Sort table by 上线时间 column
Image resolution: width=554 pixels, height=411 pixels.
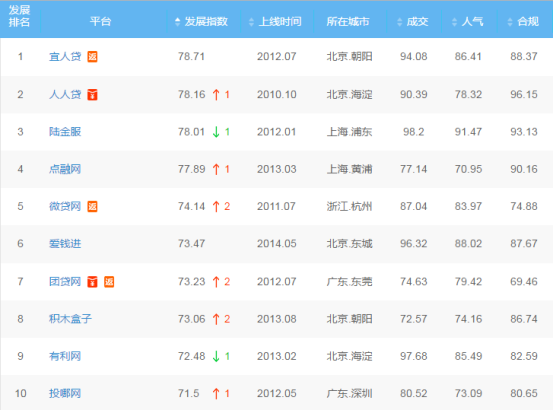[x=275, y=22]
